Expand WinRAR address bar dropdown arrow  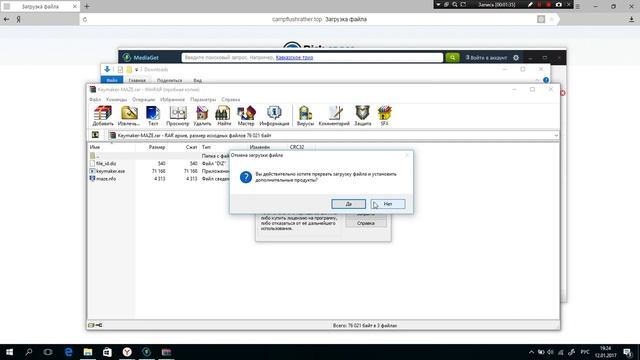[x=556, y=135]
